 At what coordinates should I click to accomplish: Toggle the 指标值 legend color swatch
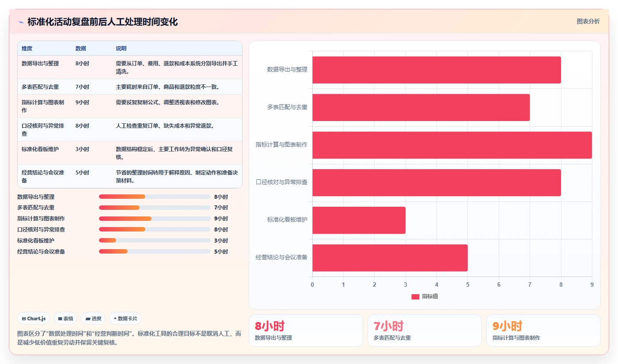pyautogui.click(x=415, y=297)
